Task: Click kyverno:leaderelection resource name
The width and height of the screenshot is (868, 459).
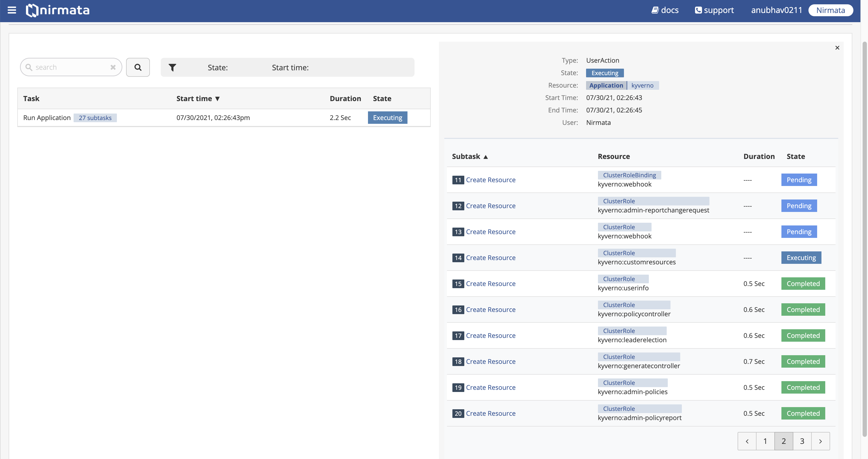Action: tap(632, 340)
